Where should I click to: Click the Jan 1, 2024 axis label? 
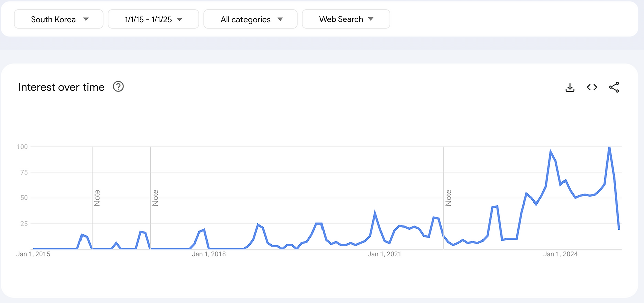point(560,254)
